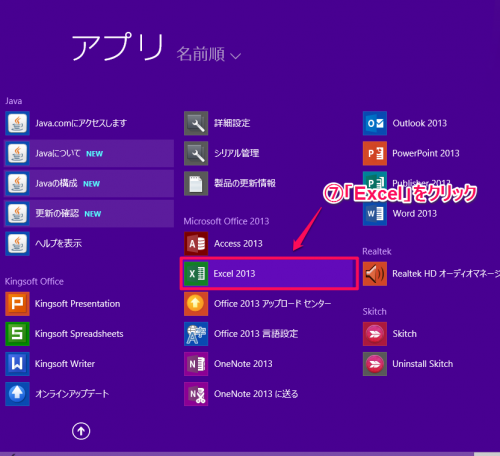Screen dimensions: 500x456
Task: Click the Kingsoft Spreadsheets label text
Action: 79,334
